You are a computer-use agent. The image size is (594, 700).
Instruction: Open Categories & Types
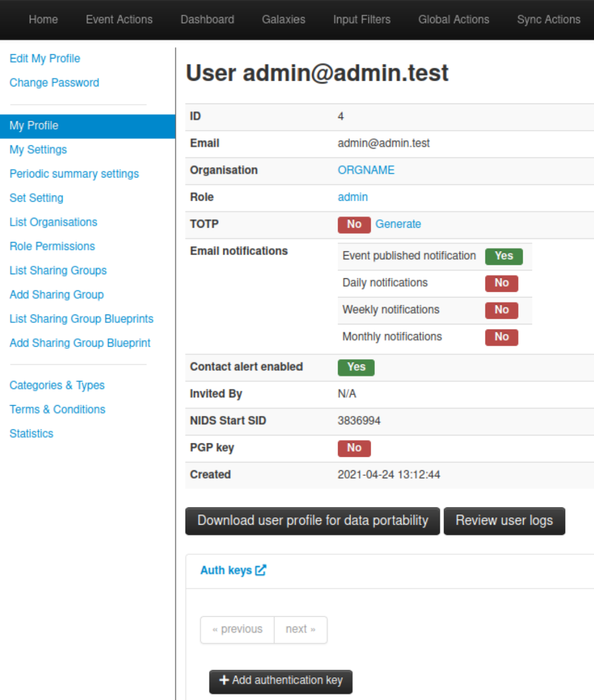(57, 385)
